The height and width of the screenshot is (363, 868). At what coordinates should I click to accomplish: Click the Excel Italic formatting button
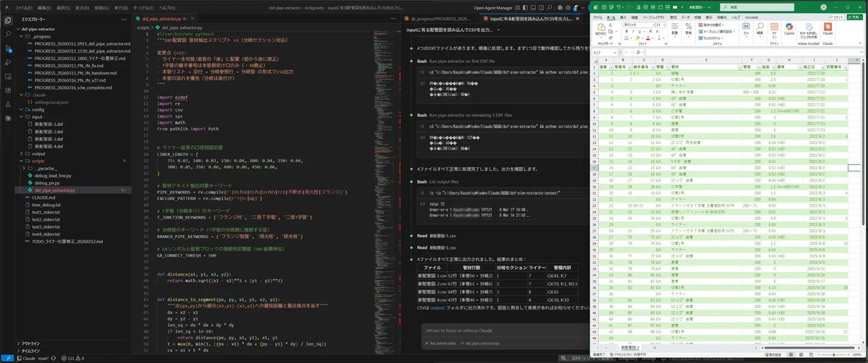click(632, 31)
